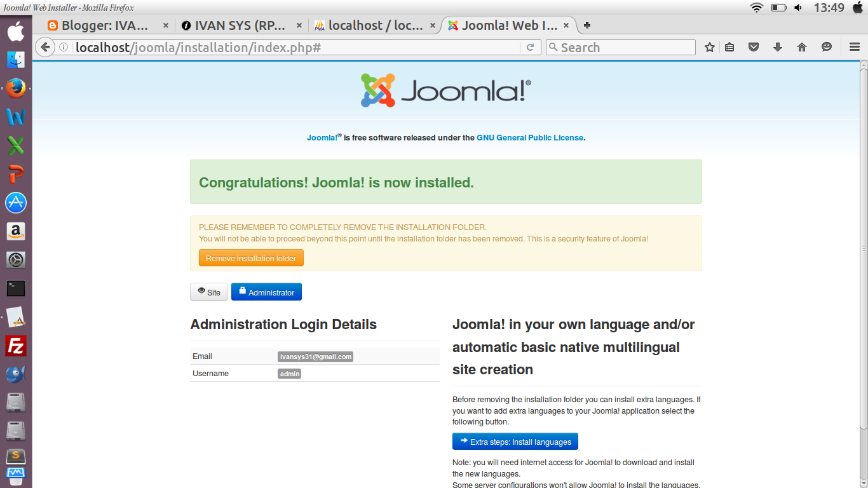Click the email ivansys31@gmail.com value

(x=315, y=356)
